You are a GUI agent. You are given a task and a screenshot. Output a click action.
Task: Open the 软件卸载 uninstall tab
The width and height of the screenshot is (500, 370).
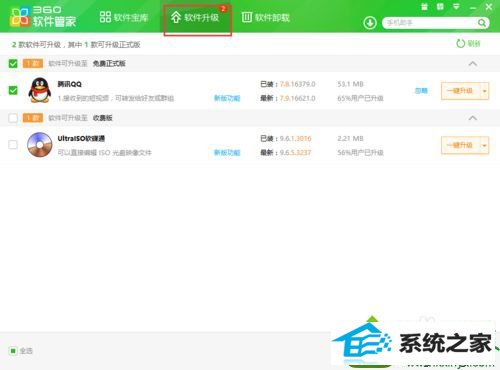tap(266, 17)
